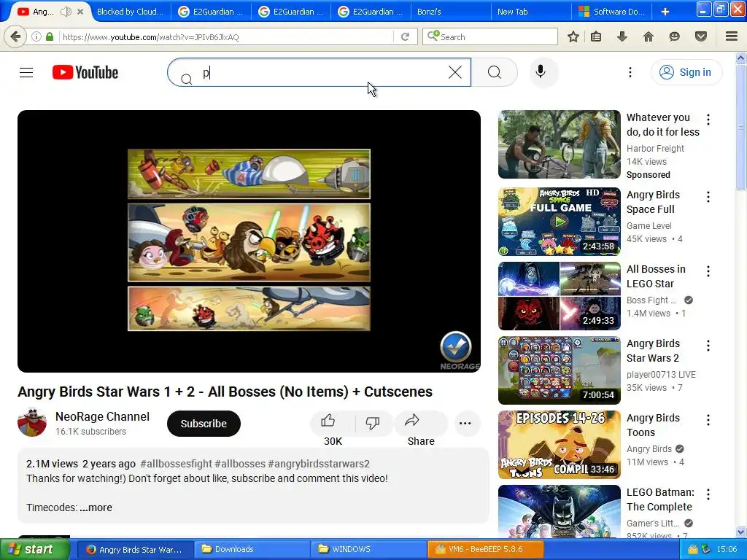Viewport: 747px width, 560px height.
Task: Open Angry Birds Space Full Game thumbnail
Action: tap(560, 222)
